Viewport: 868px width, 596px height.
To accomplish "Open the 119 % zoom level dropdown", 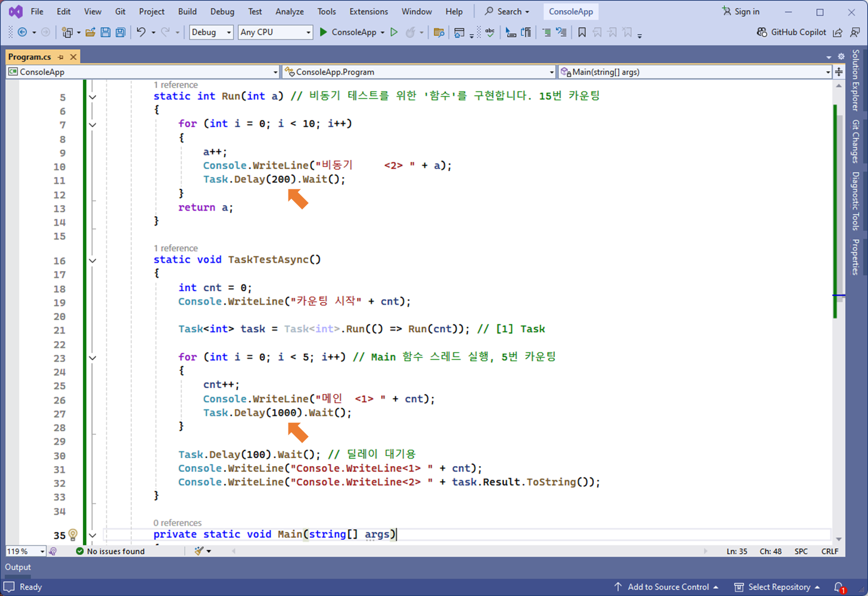I will [25, 551].
